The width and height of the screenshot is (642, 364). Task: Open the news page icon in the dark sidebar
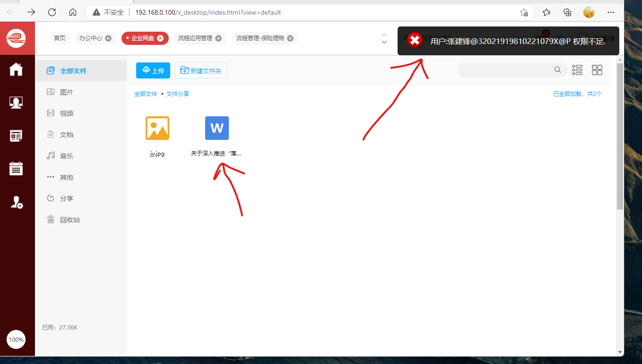click(16, 136)
